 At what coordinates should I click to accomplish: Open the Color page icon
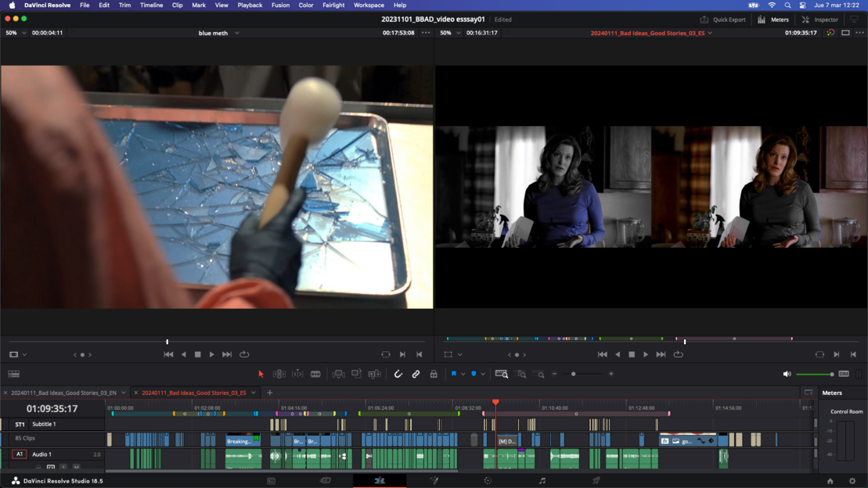488,481
